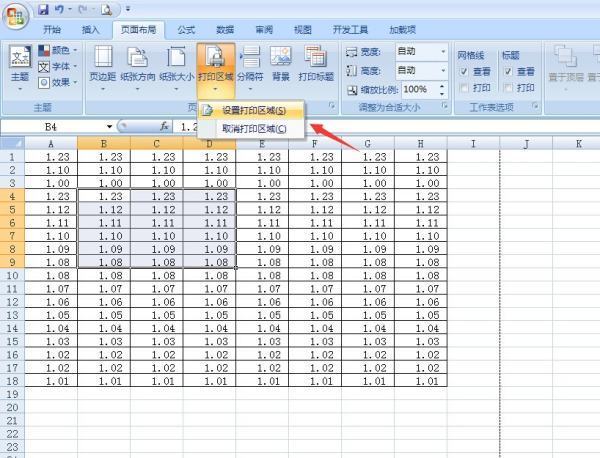Open Sheet Options dialog launcher
This screenshot has height=458, width=600.
pos(535,106)
